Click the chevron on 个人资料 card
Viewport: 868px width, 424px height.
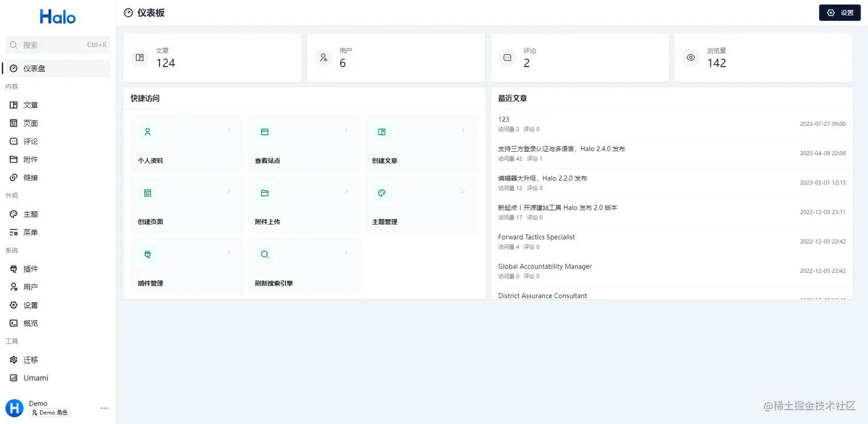coord(229,130)
